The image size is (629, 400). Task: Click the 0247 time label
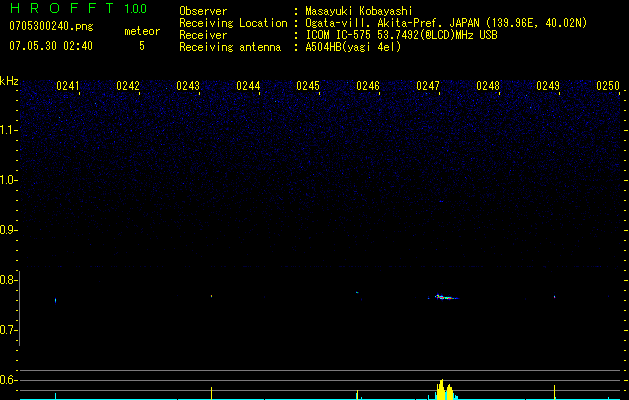428,86
